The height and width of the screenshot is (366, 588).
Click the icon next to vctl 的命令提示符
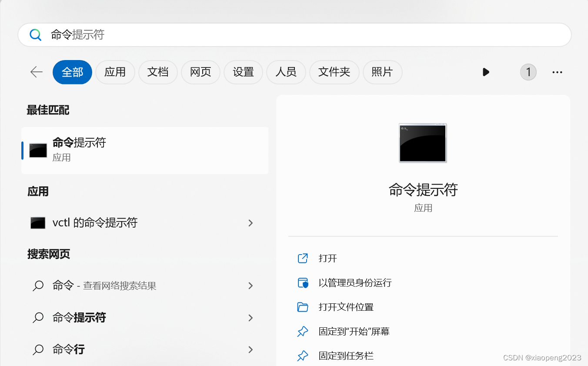click(x=38, y=223)
